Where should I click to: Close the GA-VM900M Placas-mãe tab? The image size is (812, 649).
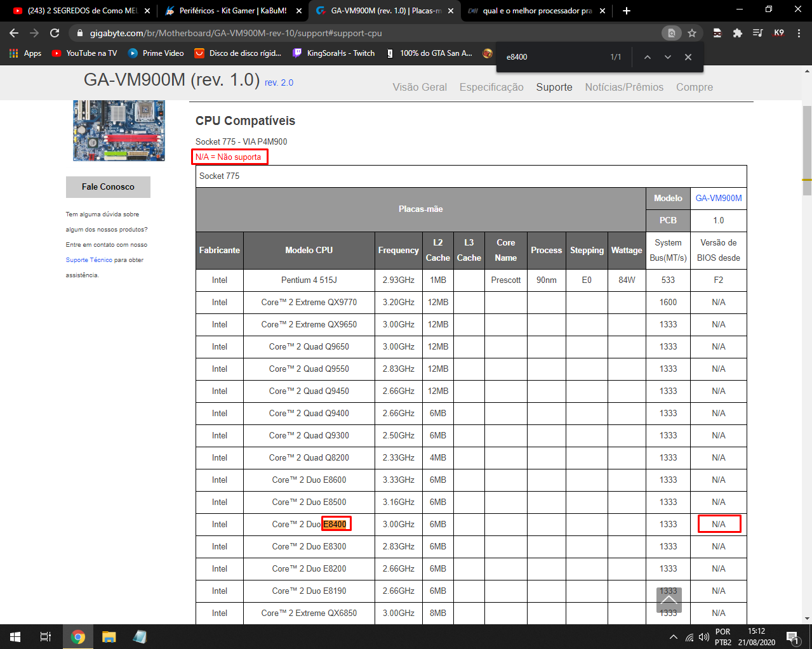tap(451, 11)
